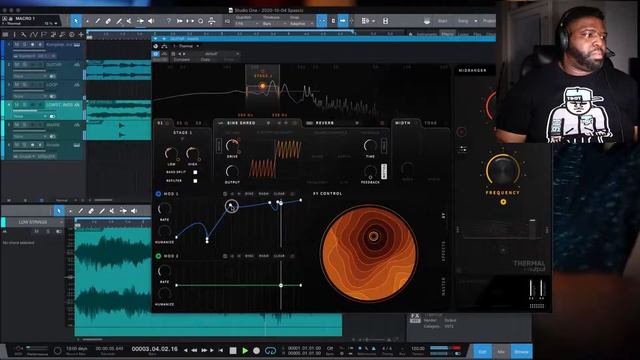Click the Browse view button
This screenshot has height=360, width=640.
pos(521,351)
